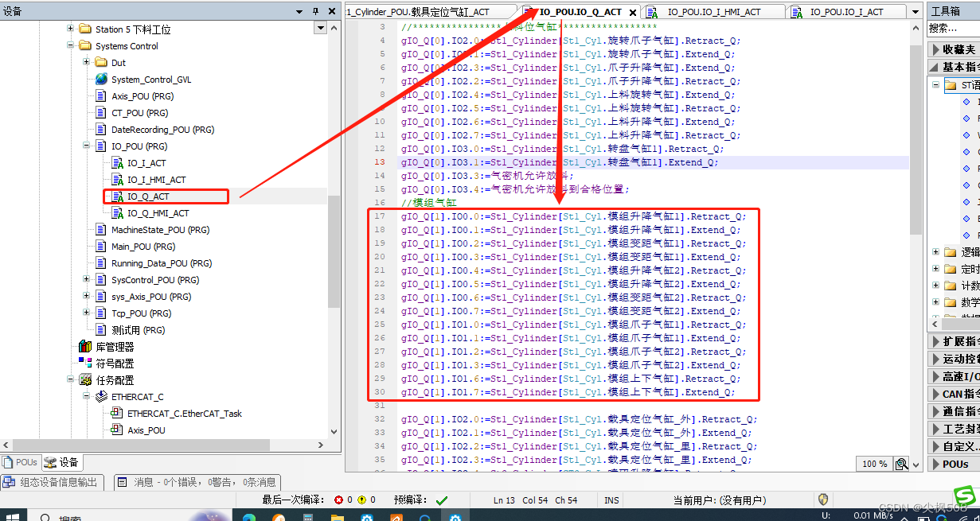The image size is (980, 521).
Task: Open the IO_I_ACT action
Action: click(146, 163)
